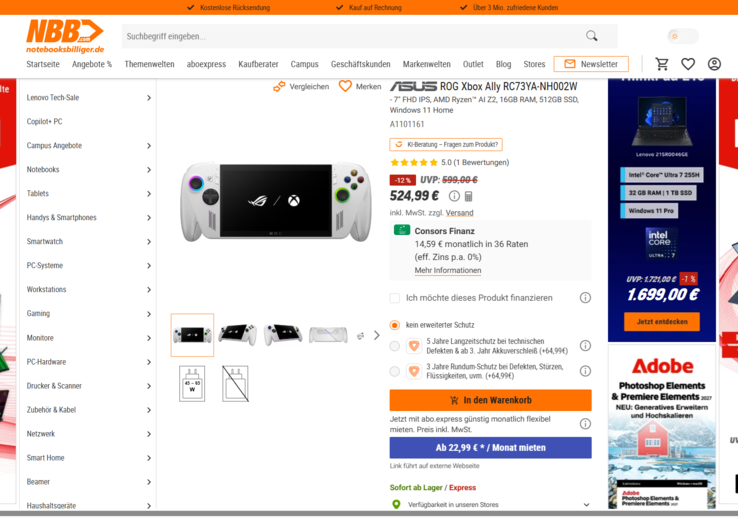Image resolution: width=738 pixels, height=518 pixels.
Task: Click the five-star rating icons
Action: click(x=414, y=163)
